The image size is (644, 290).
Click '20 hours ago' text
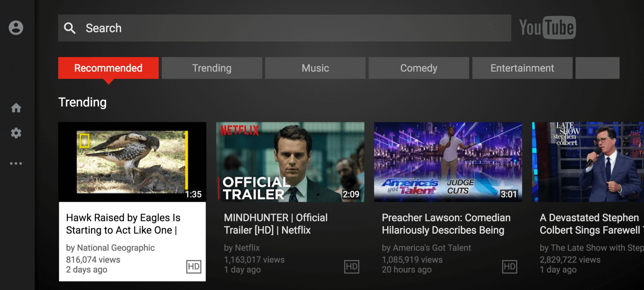coord(407,270)
